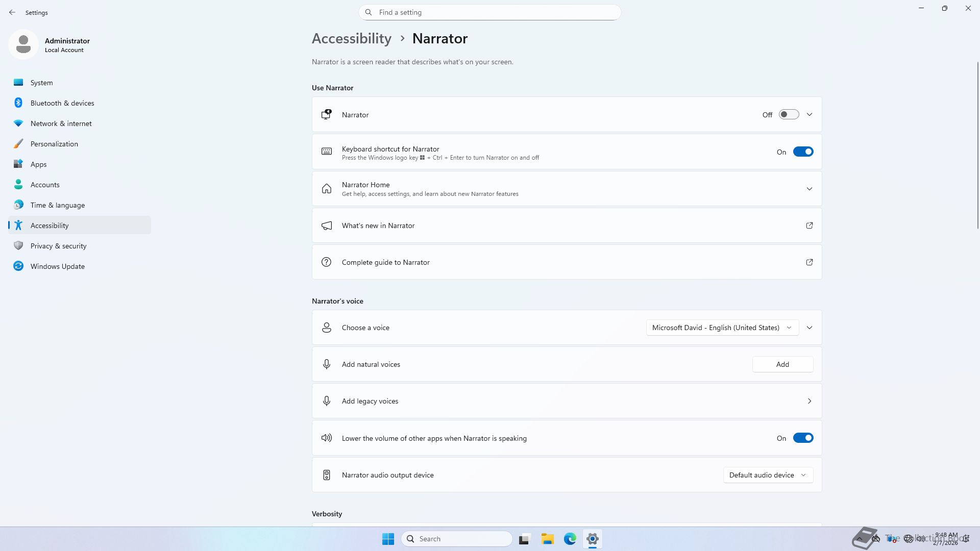The width and height of the screenshot is (980, 551).
Task: Click the Windows Update sidebar icon
Action: point(18,266)
